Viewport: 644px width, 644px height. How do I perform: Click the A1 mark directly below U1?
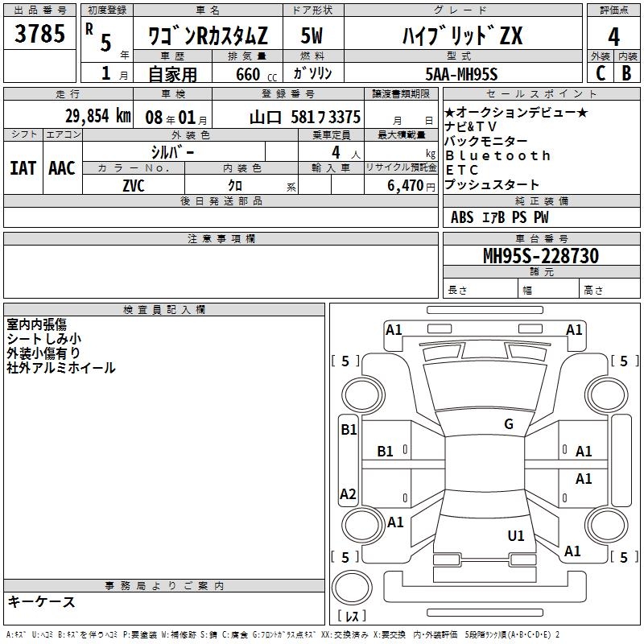click(x=572, y=551)
